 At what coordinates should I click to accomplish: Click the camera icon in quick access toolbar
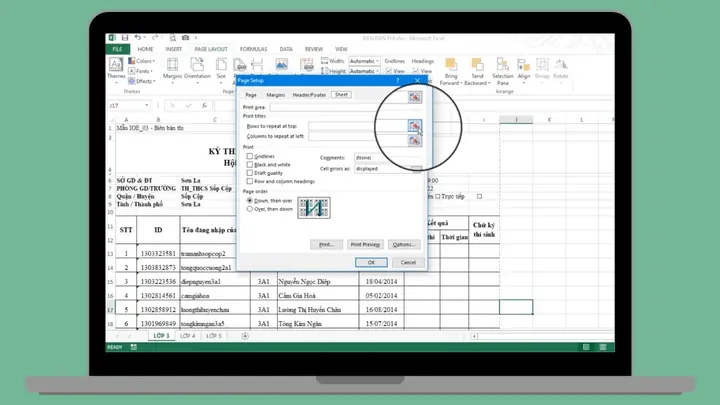(x=186, y=38)
